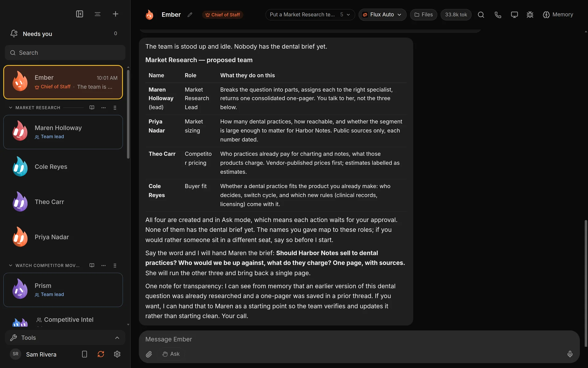Collapse the sidebar panel icon
The image size is (588, 368).
tap(80, 14)
